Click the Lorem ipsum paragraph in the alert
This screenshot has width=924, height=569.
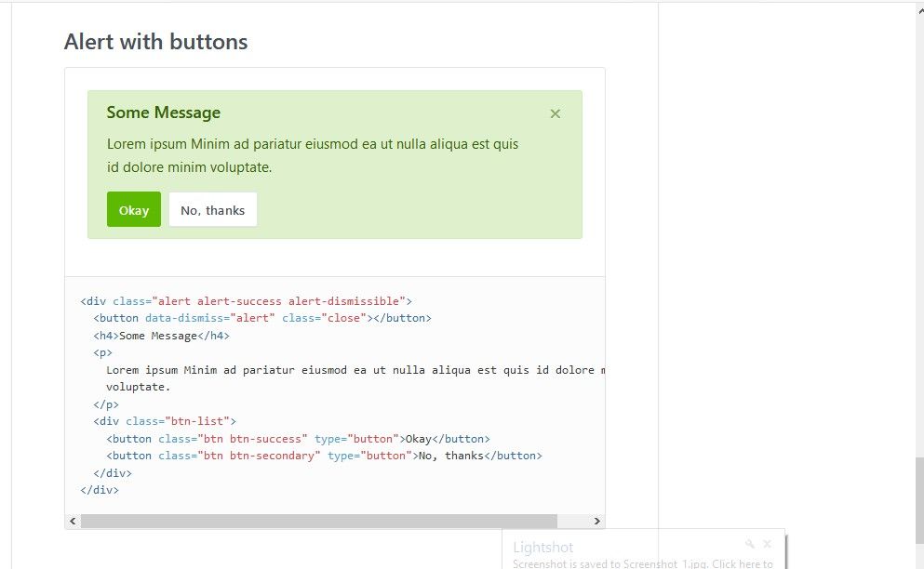point(313,155)
